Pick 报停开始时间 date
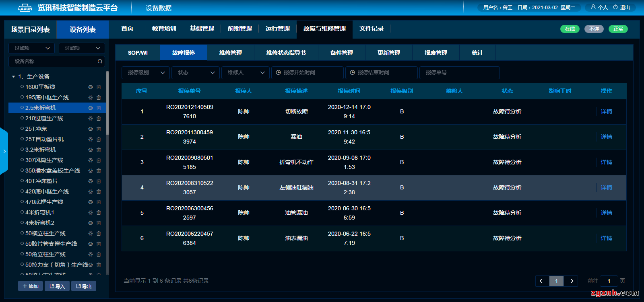The height and width of the screenshot is (302, 644). point(308,73)
